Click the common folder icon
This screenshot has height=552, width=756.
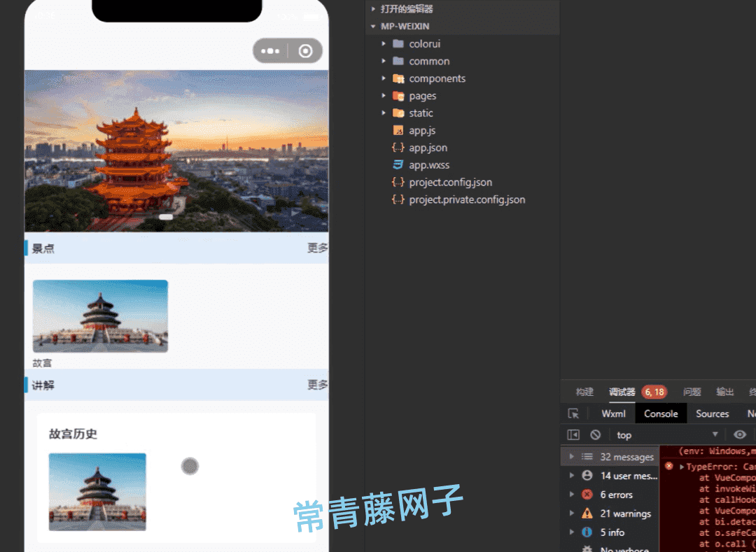point(398,61)
